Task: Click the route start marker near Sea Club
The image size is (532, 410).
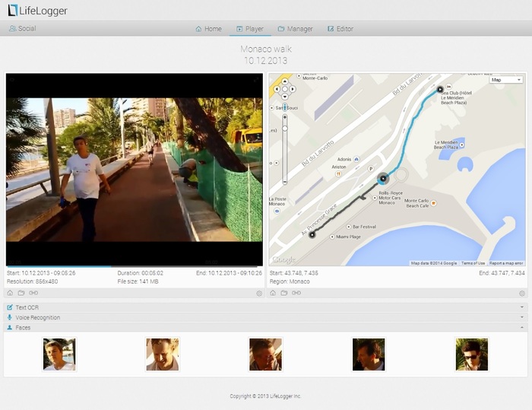Action: coord(440,90)
